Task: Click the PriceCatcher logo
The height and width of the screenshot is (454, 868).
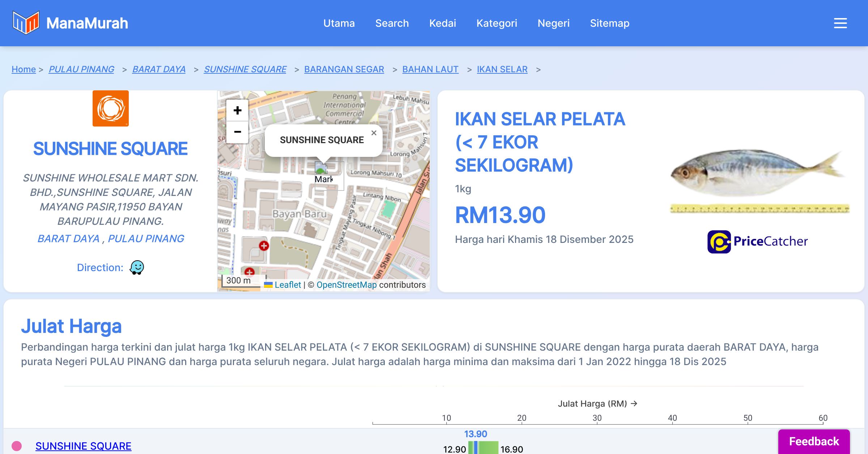Action: click(x=757, y=241)
